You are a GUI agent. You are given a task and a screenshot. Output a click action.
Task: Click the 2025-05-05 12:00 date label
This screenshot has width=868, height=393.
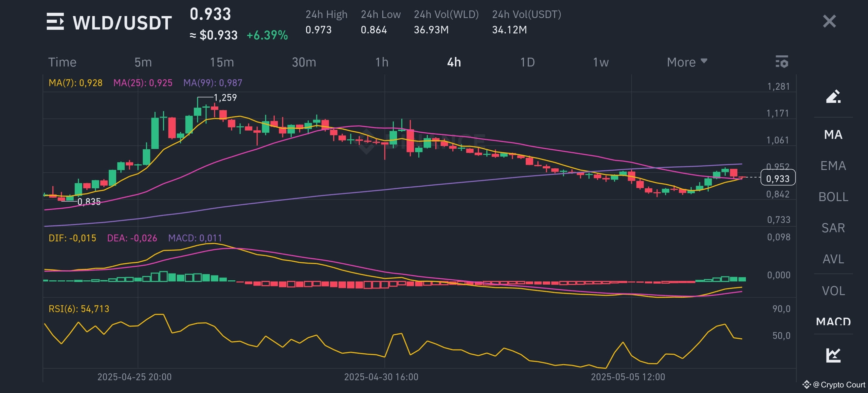[x=628, y=377]
